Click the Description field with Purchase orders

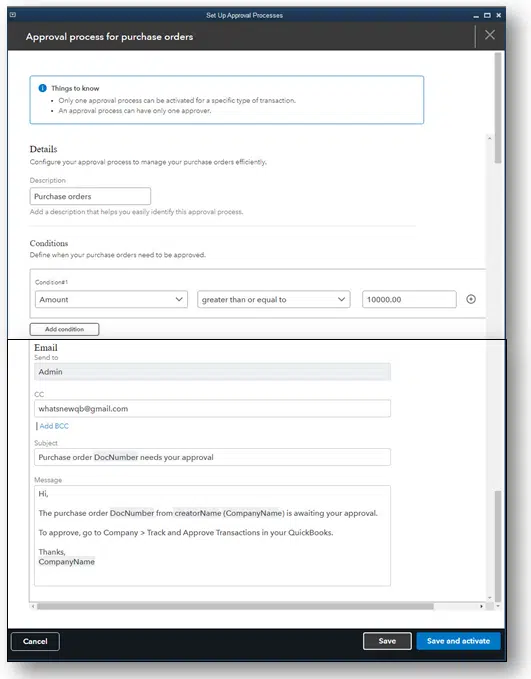pyautogui.click(x=90, y=196)
